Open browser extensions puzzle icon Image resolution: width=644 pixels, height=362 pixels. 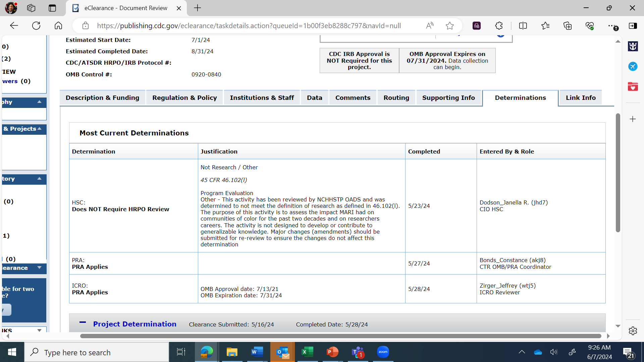tap(499, 25)
